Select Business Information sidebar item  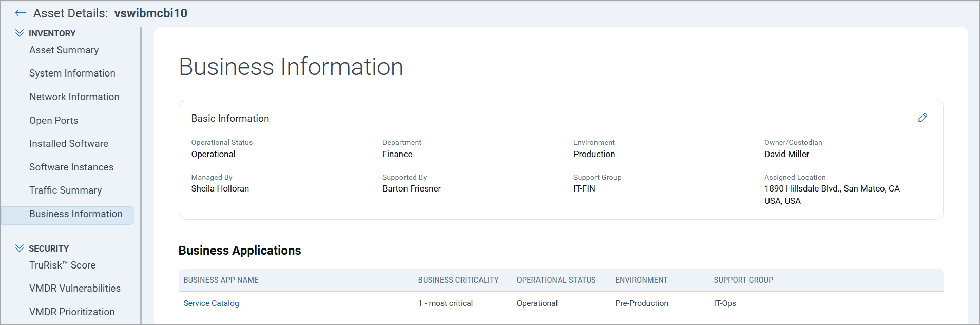point(75,214)
